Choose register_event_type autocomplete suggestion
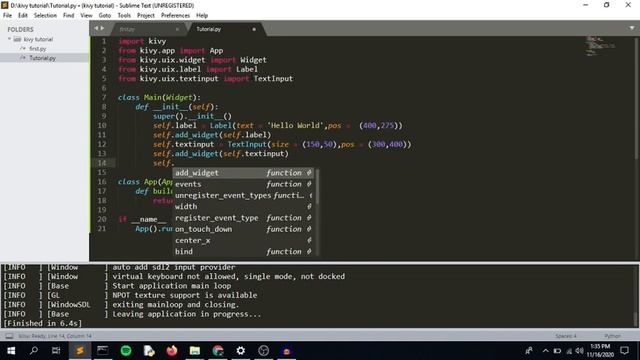This screenshot has width=640, height=360. pos(244,218)
